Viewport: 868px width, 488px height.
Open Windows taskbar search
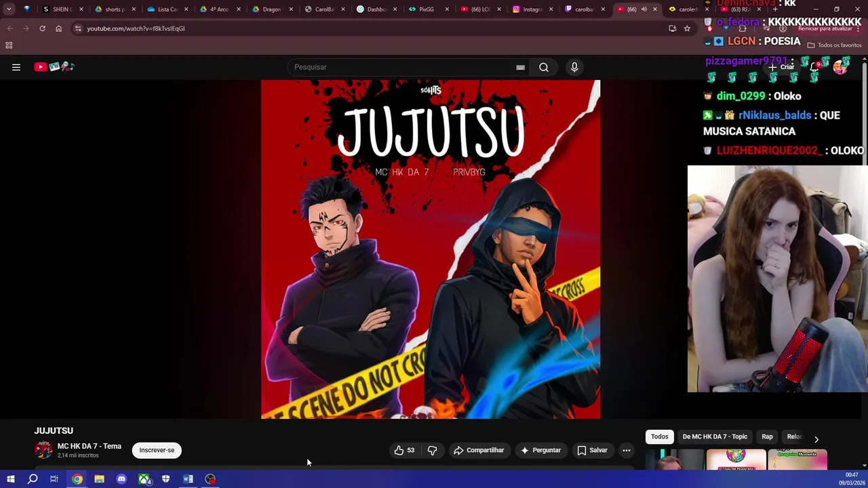[x=33, y=479]
